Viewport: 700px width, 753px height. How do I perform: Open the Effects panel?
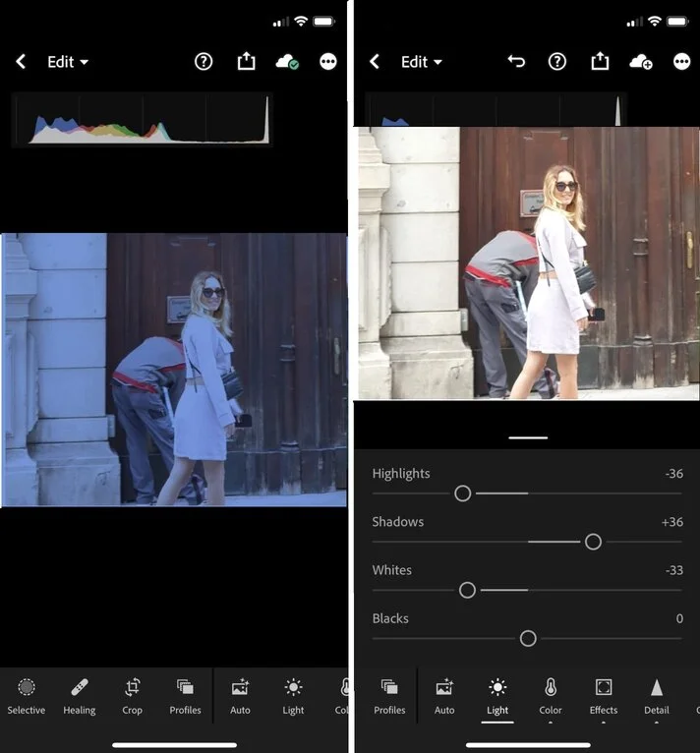tap(604, 695)
